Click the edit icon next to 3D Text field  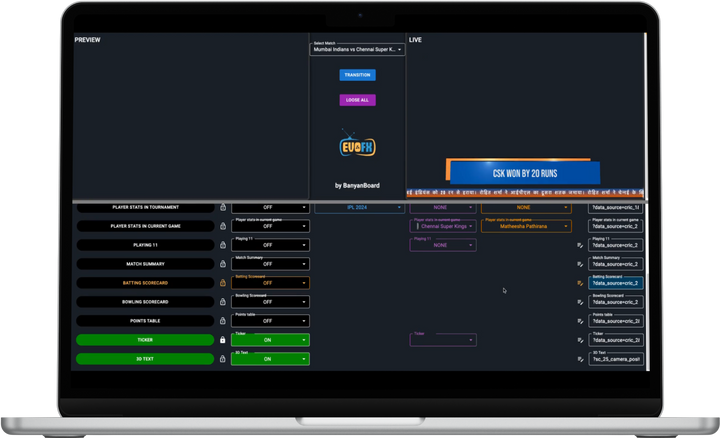pos(580,359)
